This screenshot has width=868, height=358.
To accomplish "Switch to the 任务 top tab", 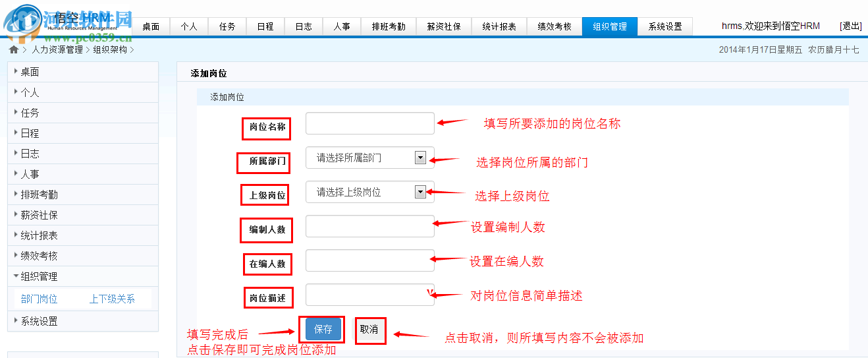I will pyautogui.click(x=227, y=26).
